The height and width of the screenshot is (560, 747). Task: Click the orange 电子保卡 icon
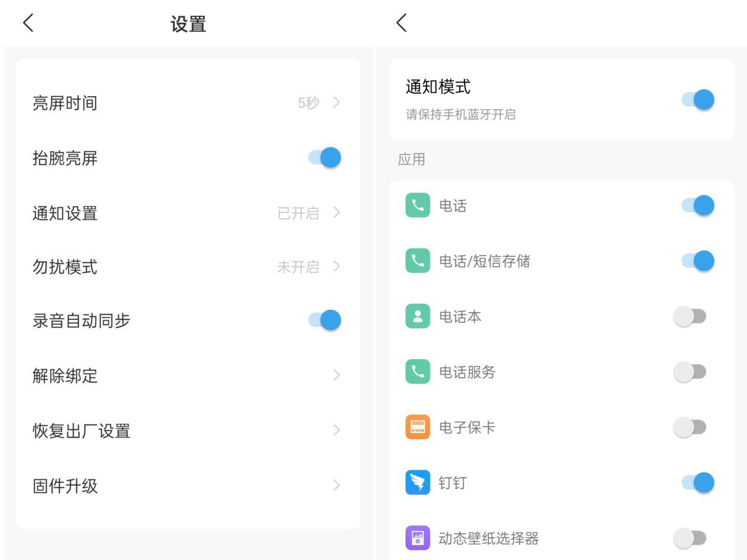tap(417, 427)
